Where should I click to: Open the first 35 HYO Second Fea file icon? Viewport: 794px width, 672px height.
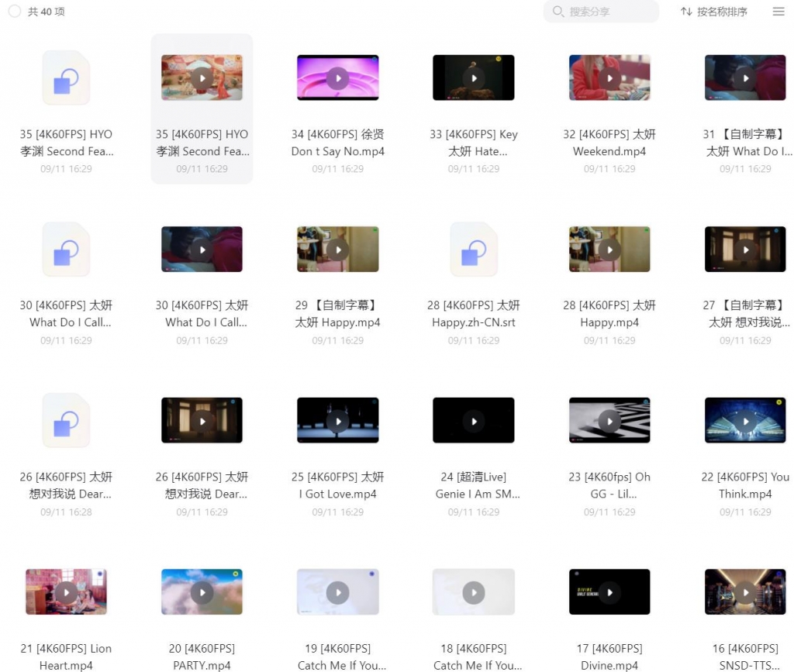coord(67,78)
